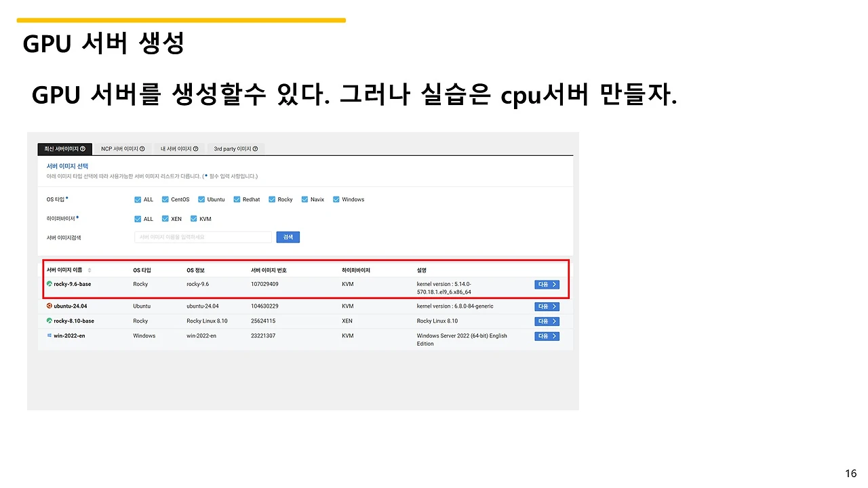Image resolution: width=868 pixels, height=488 pixels.
Task: Open the 3rd party 이미지 tab
Action: (x=234, y=148)
